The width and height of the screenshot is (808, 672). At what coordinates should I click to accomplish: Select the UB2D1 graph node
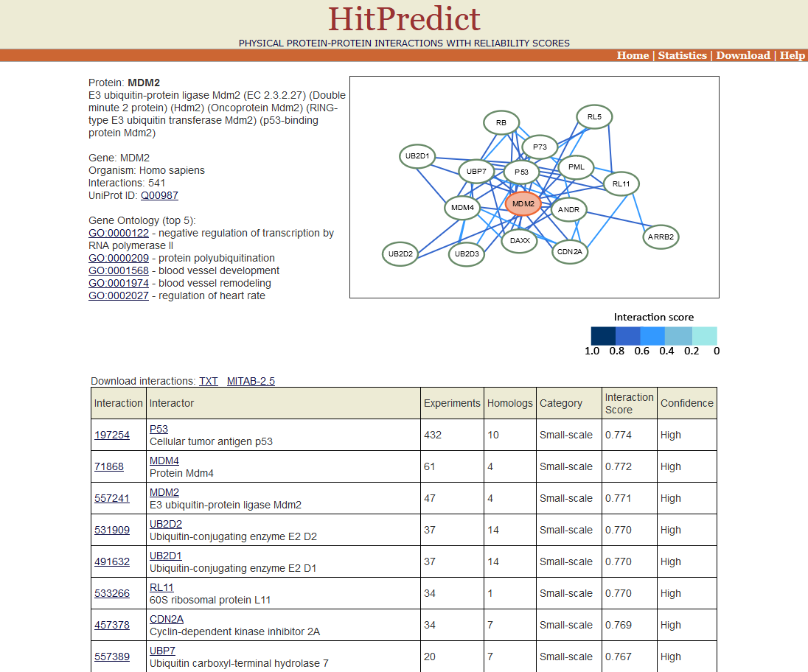[x=417, y=156]
